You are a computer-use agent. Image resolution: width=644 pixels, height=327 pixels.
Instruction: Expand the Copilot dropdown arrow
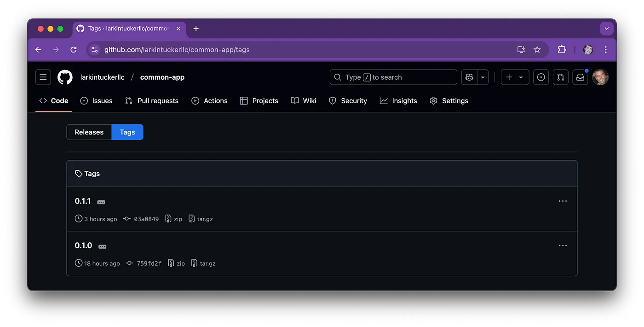coord(483,77)
